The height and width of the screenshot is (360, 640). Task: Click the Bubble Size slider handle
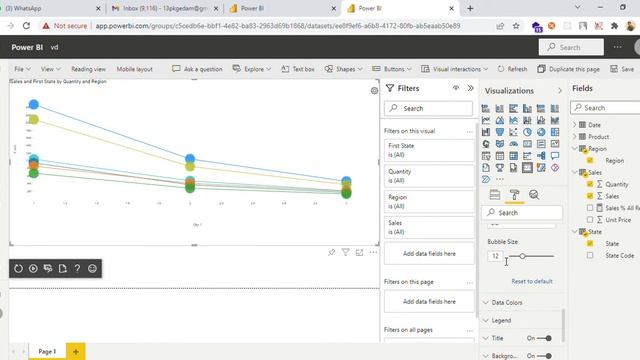tap(522, 256)
